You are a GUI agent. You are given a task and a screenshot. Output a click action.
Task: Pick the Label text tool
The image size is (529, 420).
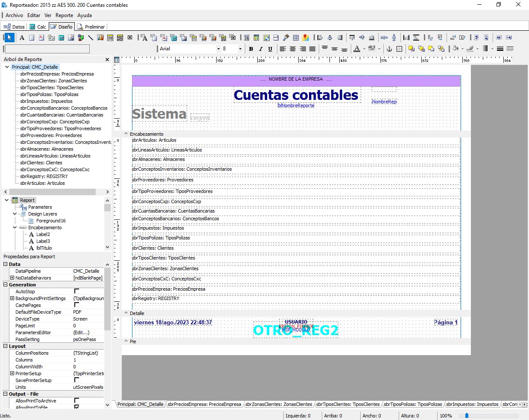(x=22, y=38)
